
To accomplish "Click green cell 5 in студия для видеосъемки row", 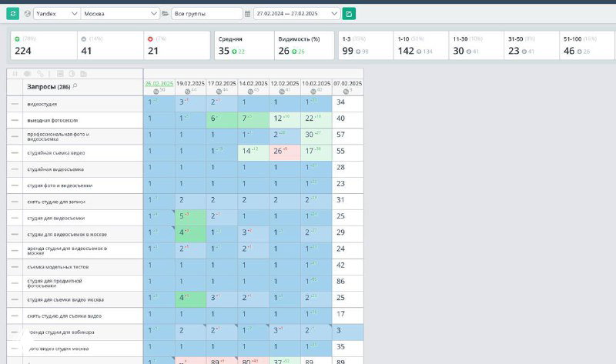I will pyautogui.click(x=190, y=218).
